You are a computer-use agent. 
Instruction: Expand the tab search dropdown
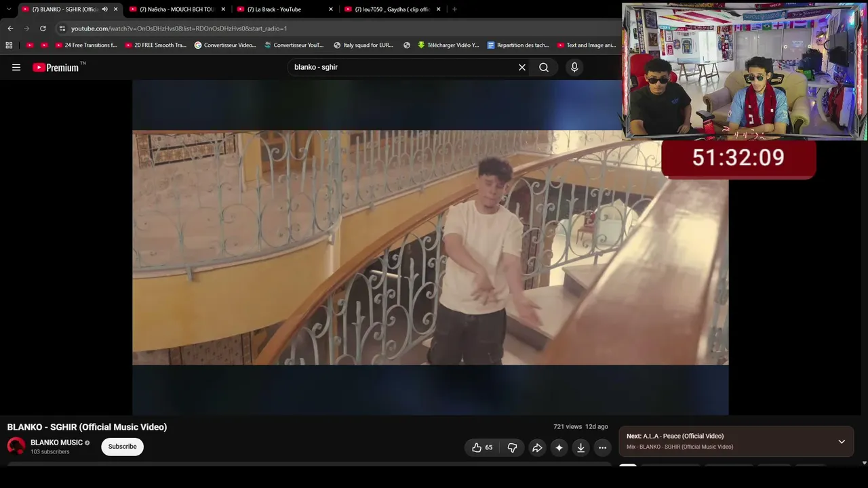pos(9,9)
